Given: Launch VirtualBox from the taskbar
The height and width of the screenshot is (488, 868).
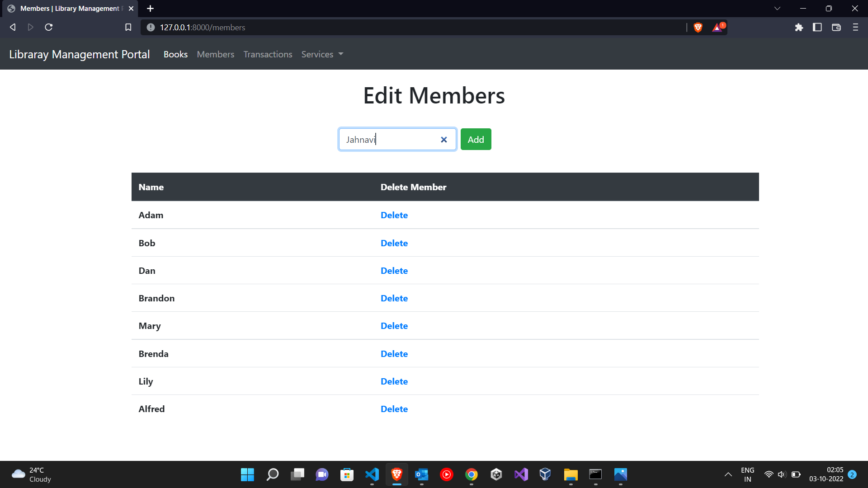Looking at the screenshot, I should coord(545,474).
